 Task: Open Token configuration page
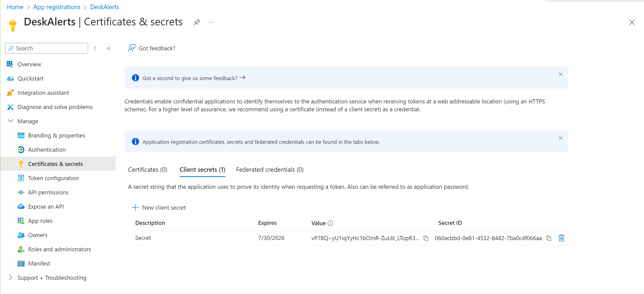[53, 178]
